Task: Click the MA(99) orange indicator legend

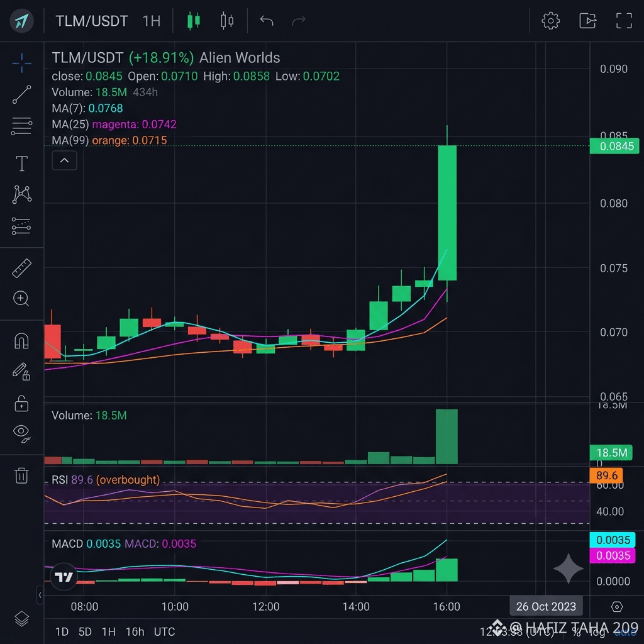Action: [x=109, y=140]
